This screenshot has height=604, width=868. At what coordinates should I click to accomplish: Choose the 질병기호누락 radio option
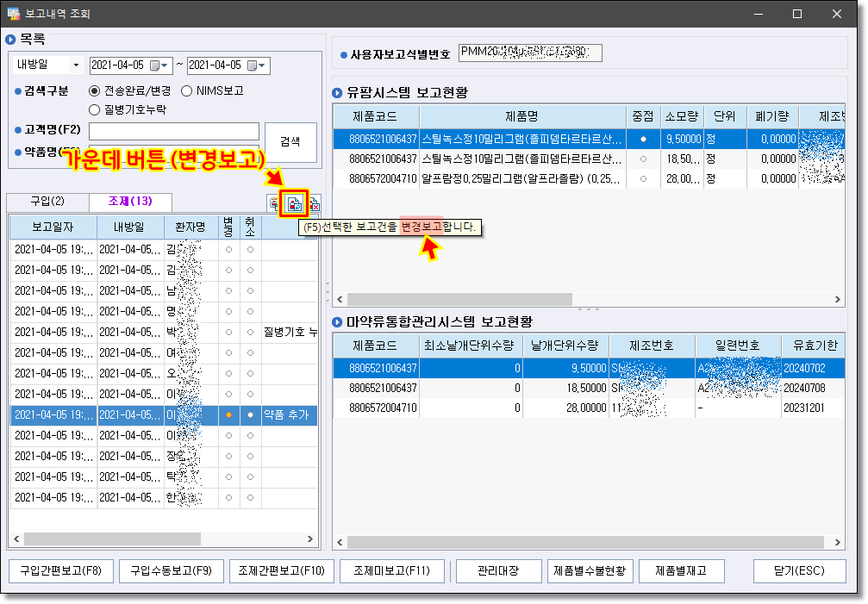(95, 109)
